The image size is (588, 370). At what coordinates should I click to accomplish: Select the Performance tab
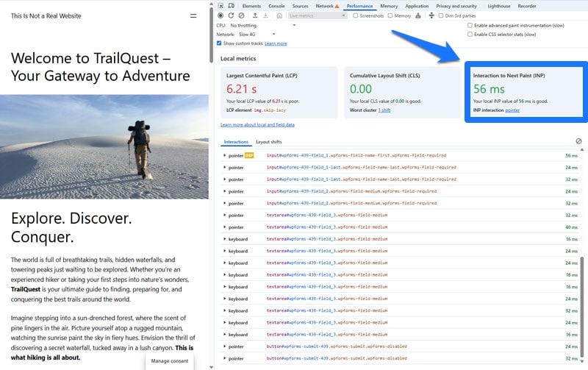(359, 6)
